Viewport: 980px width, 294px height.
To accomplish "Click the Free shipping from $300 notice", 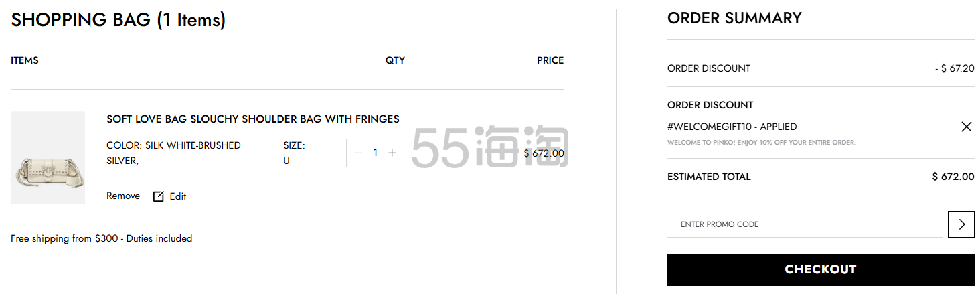I will click(x=102, y=238).
